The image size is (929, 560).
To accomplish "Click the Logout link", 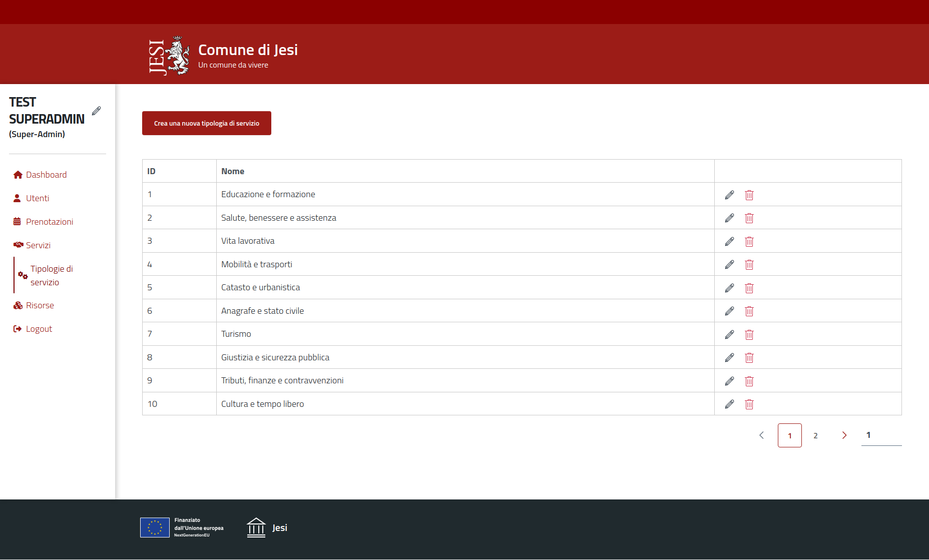I will (x=39, y=329).
